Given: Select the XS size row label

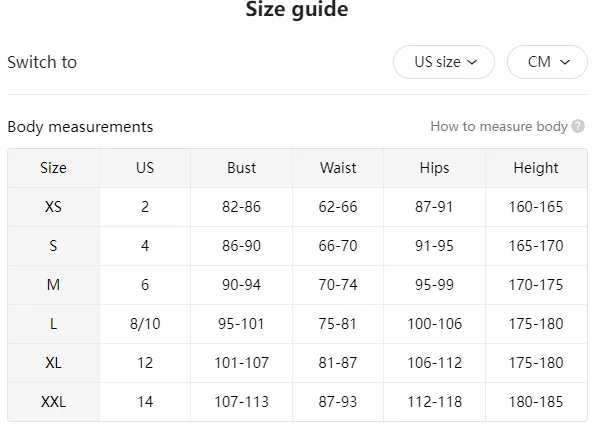Looking at the screenshot, I should coord(54,207).
